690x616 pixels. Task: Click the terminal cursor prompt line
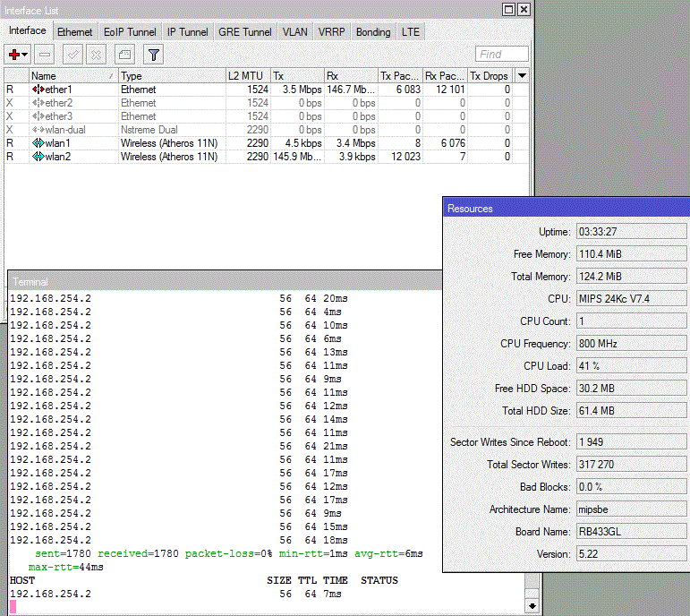click(x=13, y=607)
